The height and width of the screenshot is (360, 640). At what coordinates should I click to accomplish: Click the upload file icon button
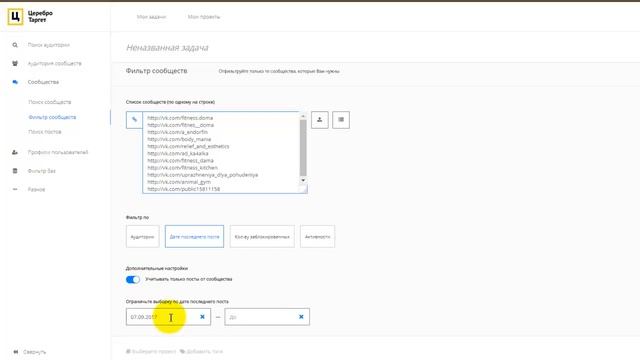[320, 120]
